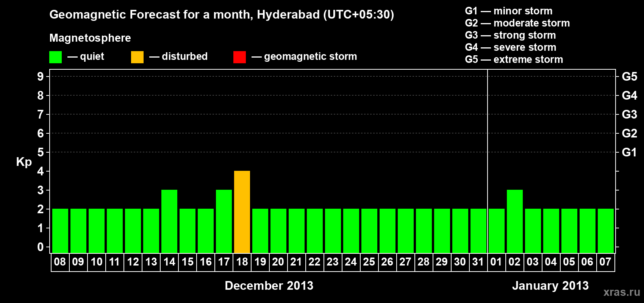Click the Kp axis value 0

click(41, 247)
